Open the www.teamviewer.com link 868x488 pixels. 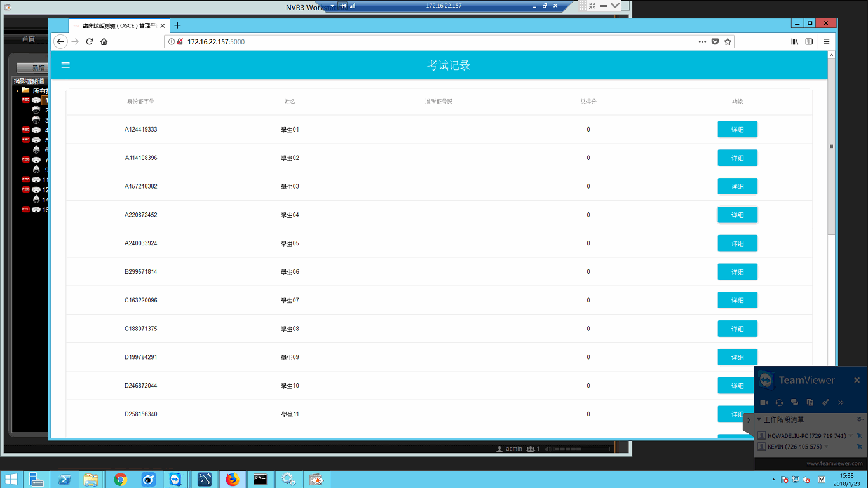(834, 464)
